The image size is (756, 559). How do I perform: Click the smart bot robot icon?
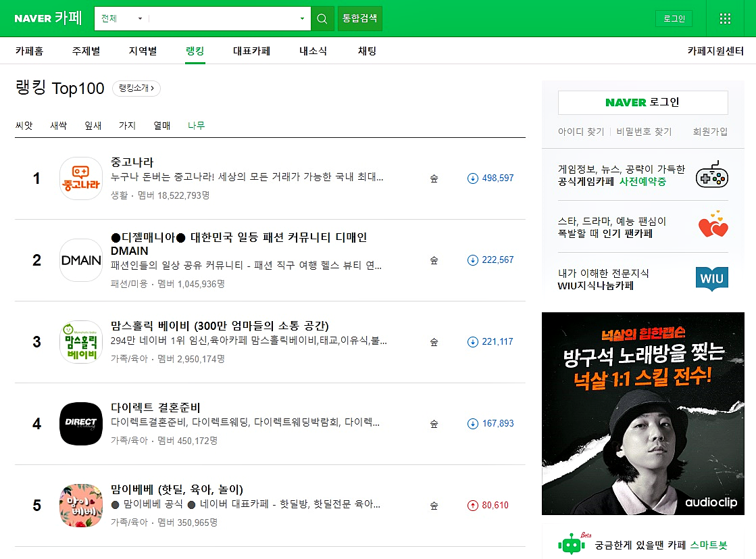pyautogui.click(x=572, y=545)
